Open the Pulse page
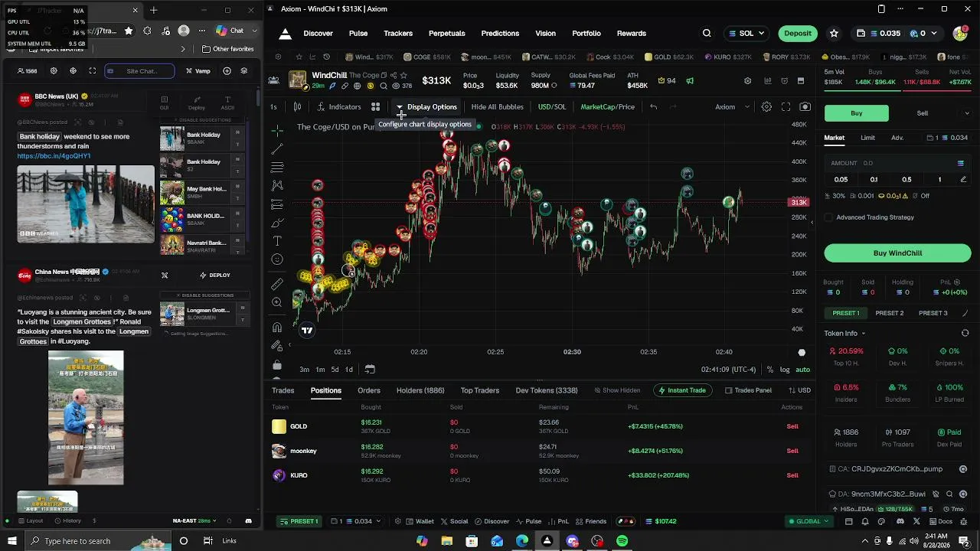 [358, 34]
